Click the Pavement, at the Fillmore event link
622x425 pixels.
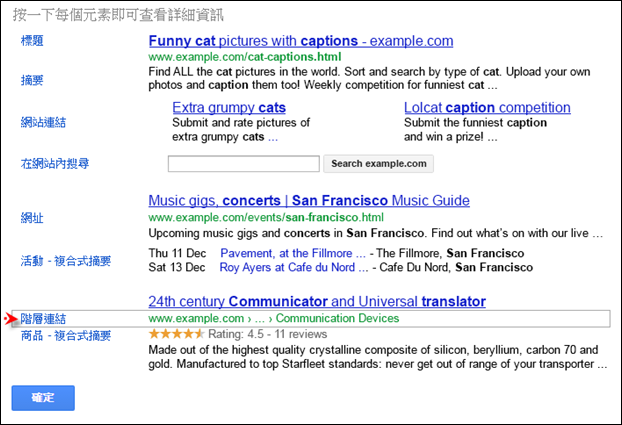click(293, 253)
